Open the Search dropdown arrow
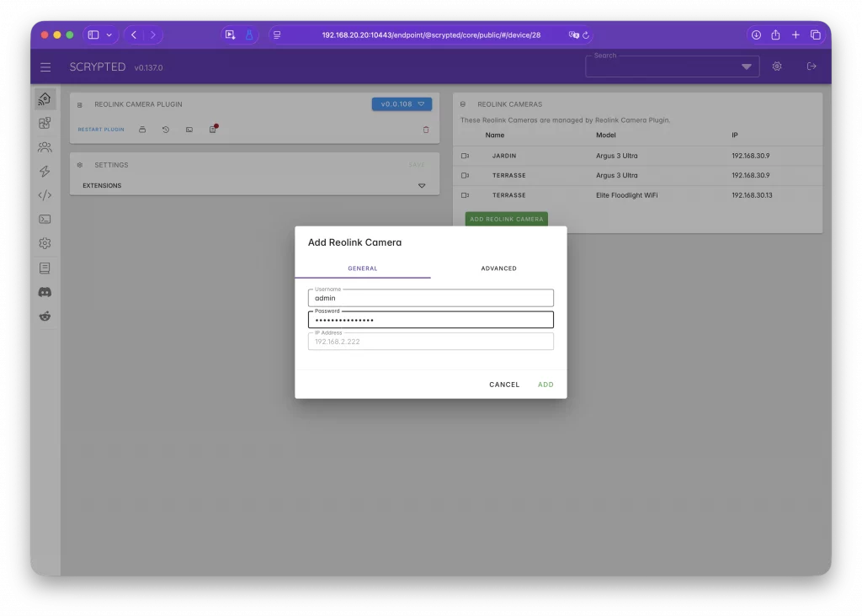The image size is (862, 616). tap(746, 67)
